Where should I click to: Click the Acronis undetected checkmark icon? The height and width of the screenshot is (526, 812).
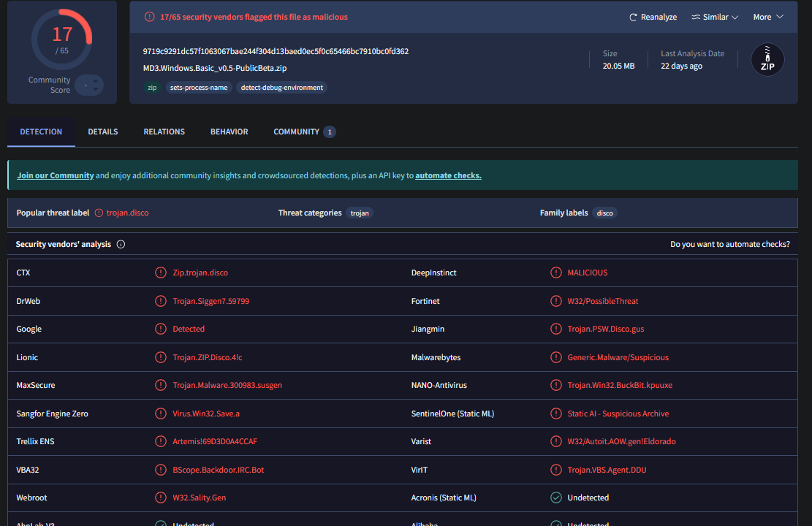(555, 498)
